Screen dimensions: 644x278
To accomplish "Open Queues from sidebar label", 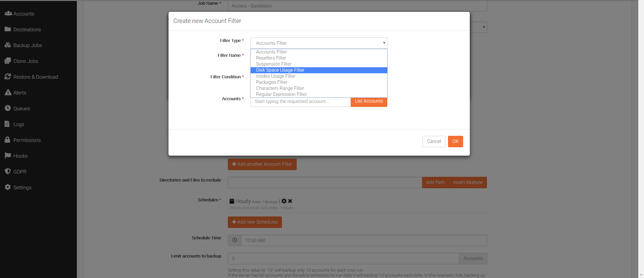I will pos(22,109).
